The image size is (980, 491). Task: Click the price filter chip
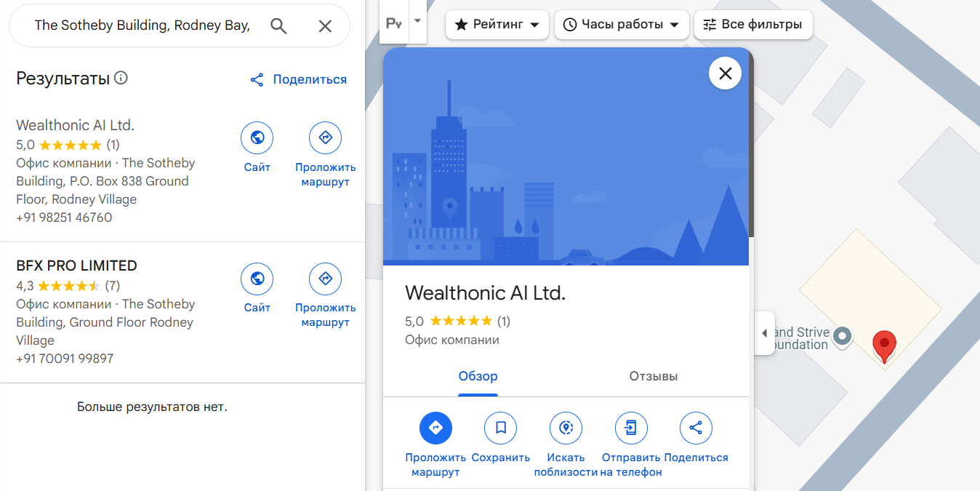click(x=394, y=24)
